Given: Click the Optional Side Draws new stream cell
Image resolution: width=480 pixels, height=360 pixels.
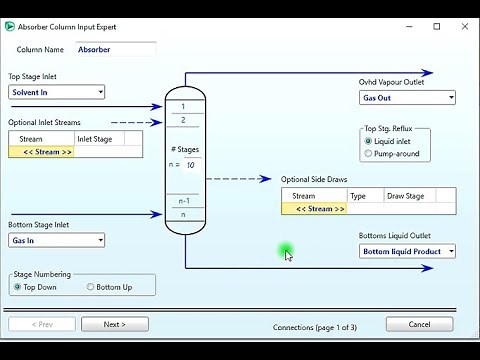Looking at the screenshot, I should (x=314, y=209).
